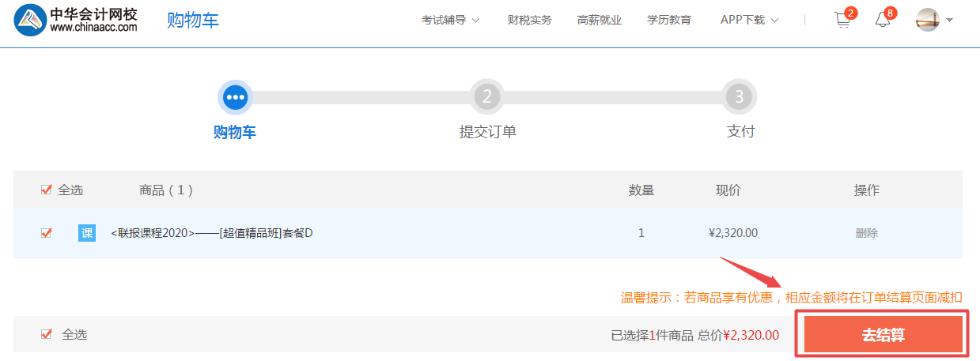Uncheck the 联报课程2020 item checkbox

click(x=46, y=233)
